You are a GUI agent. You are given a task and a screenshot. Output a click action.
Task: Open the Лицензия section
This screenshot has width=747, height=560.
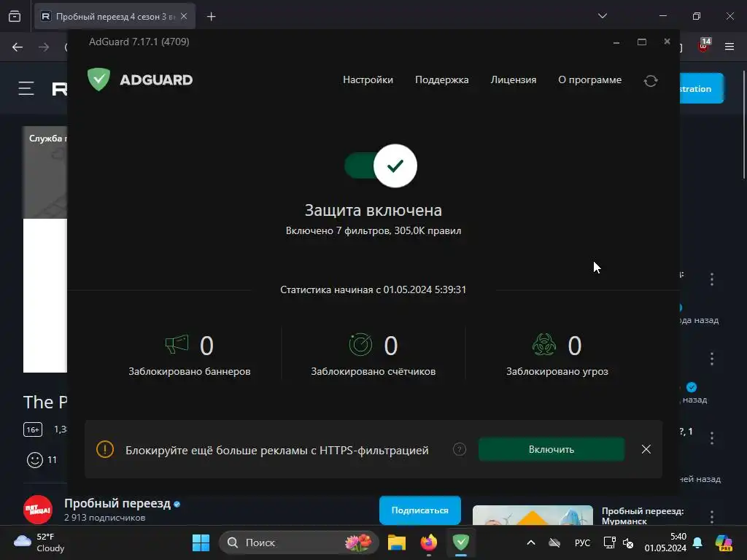point(513,80)
